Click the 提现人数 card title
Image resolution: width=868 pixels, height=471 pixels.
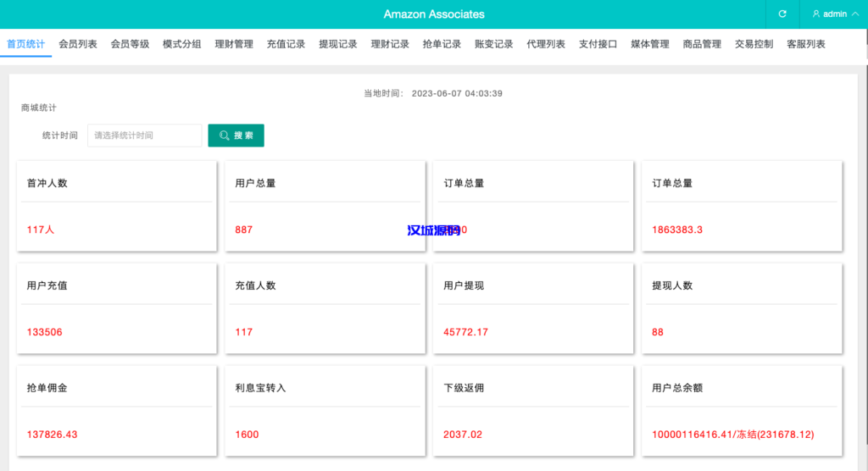(x=672, y=285)
